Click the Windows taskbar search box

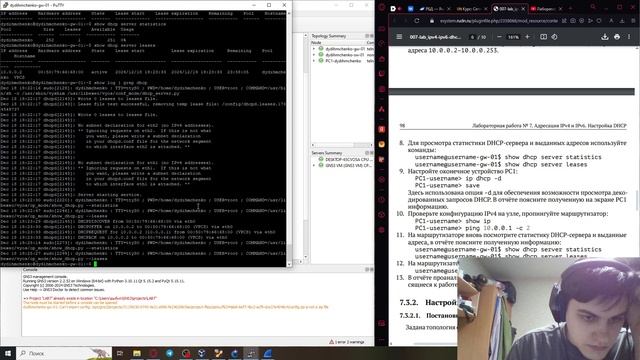[64, 353]
